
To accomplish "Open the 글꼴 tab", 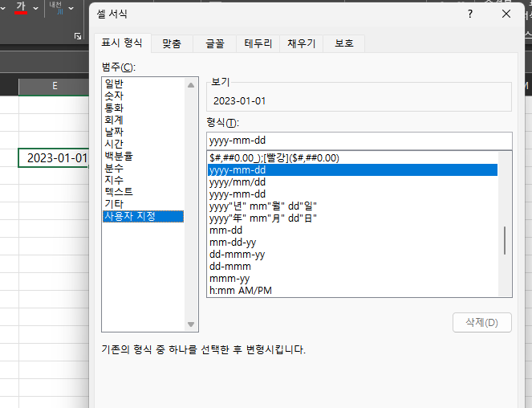I will (x=215, y=44).
